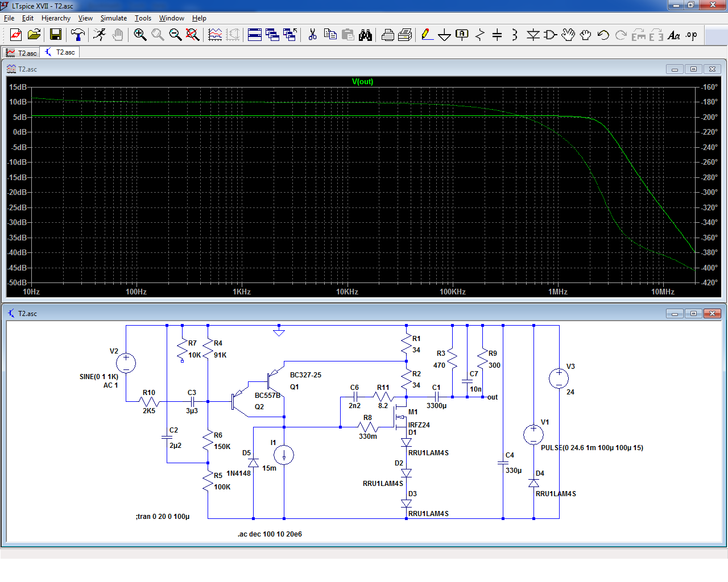Image resolution: width=728 pixels, height=582 pixels.
Task: Select the Cut scissors tool
Action: click(312, 35)
